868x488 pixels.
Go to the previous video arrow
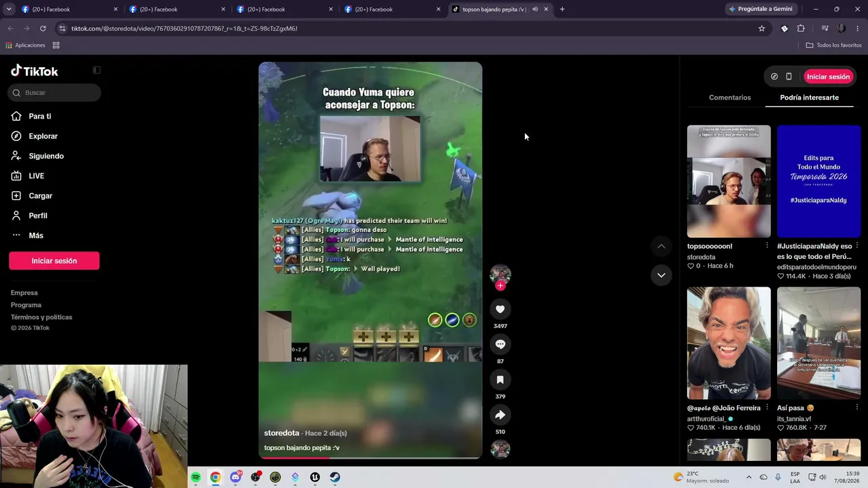tap(661, 246)
